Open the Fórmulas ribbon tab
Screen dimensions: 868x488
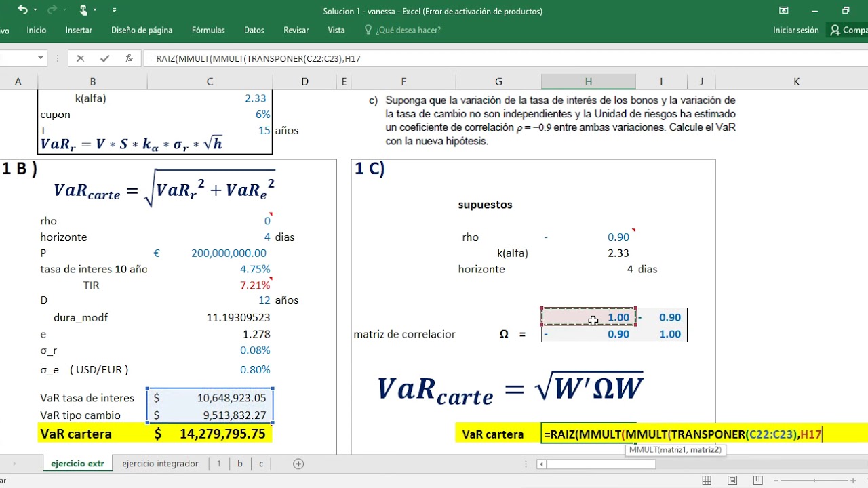(208, 30)
